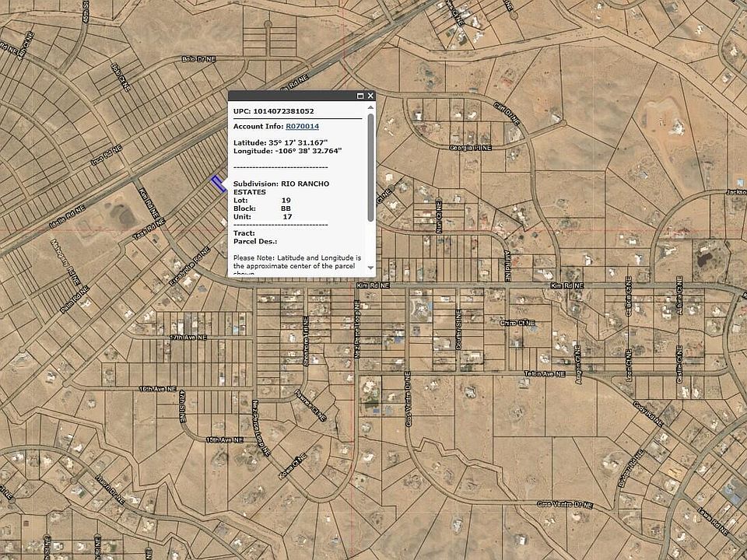
Task: Click the Teton Ave NE street label
Action: click(545, 374)
